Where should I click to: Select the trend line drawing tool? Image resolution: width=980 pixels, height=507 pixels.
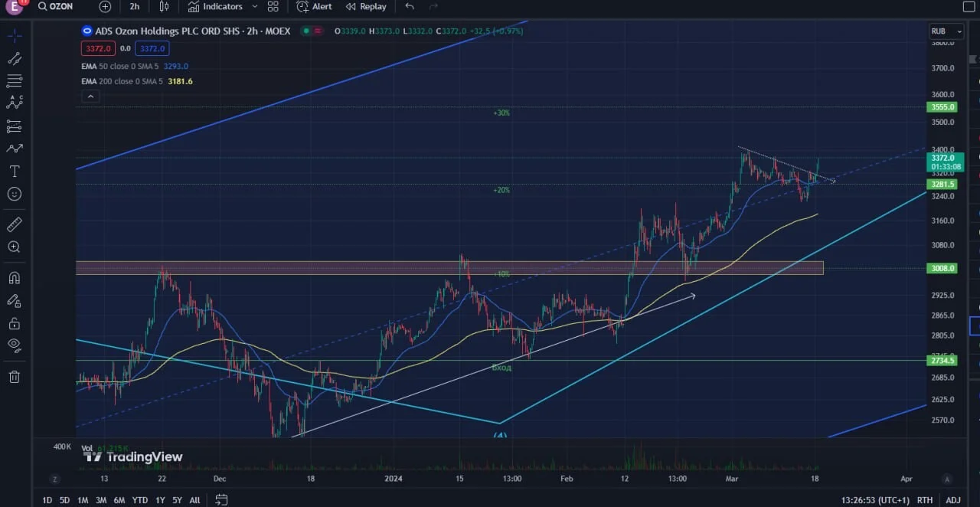point(15,58)
